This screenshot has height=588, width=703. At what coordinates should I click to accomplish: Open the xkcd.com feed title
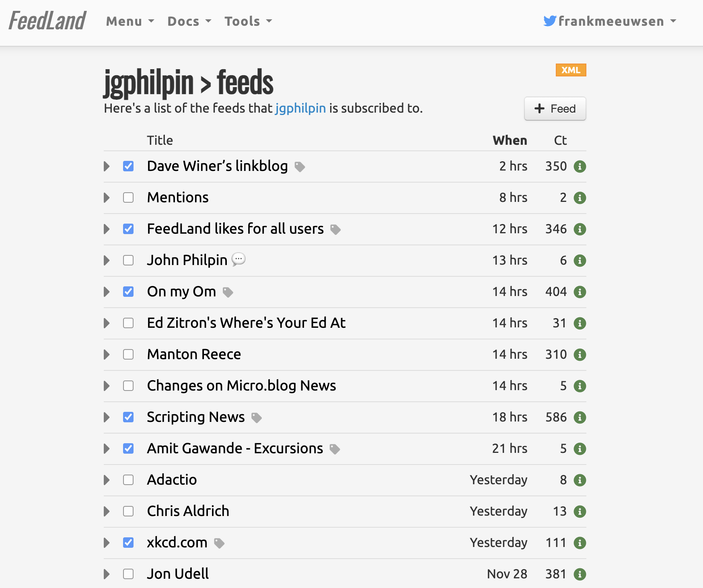[x=177, y=543]
